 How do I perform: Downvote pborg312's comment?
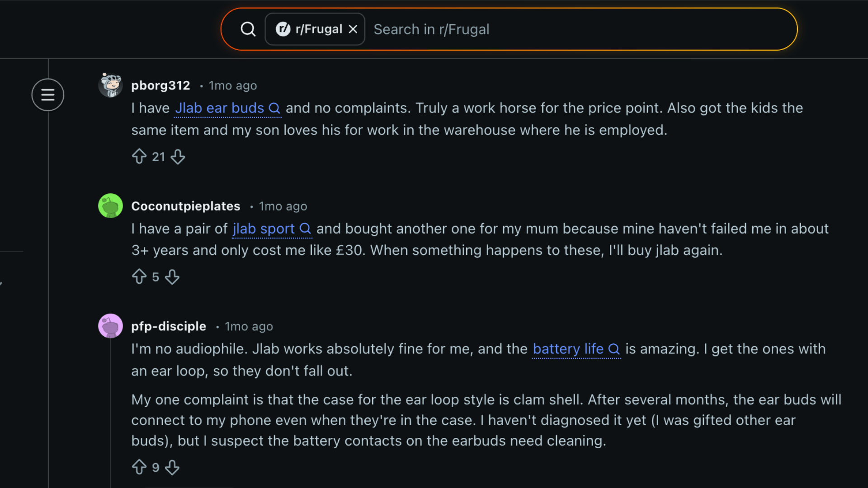pos(178,156)
